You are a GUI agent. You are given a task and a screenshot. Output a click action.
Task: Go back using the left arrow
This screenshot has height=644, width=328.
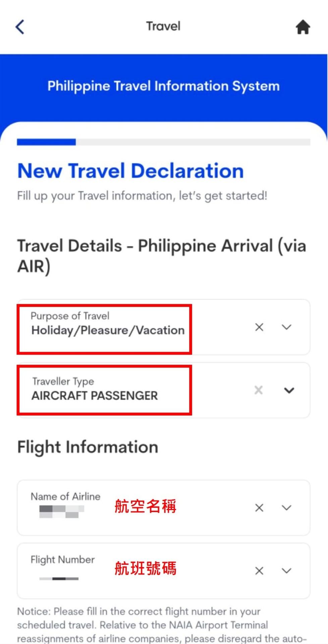[20, 27]
